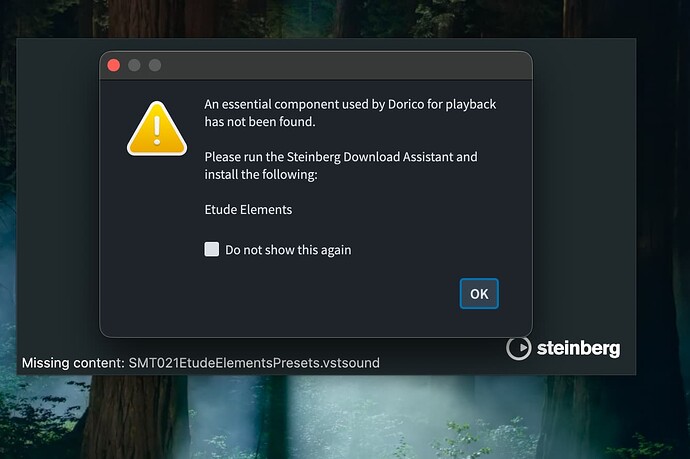Click the grey zoom window button
Viewport: 690px width, 459px height.
click(x=155, y=65)
